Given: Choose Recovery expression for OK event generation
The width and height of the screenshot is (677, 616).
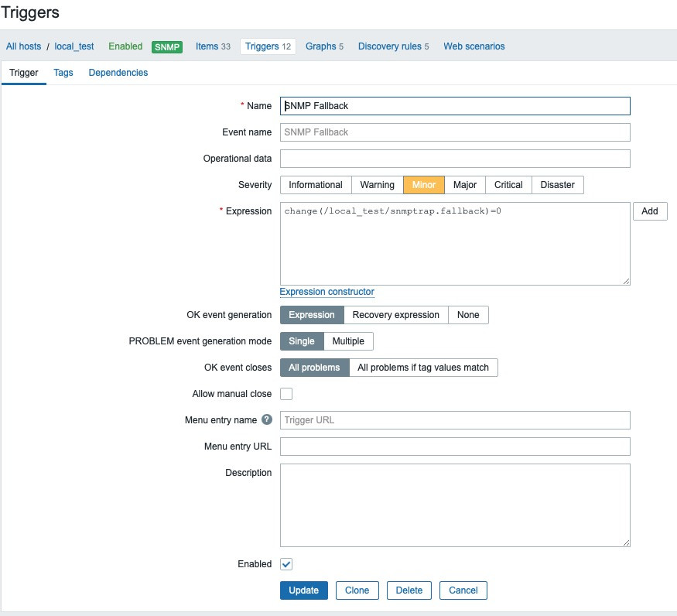Looking at the screenshot, I should coord(395,315).
